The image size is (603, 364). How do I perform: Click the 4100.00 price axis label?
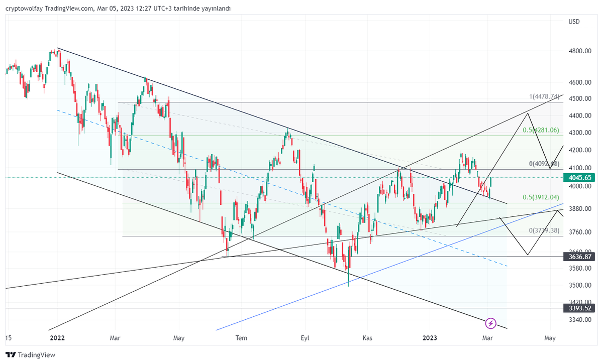(579, 168)
